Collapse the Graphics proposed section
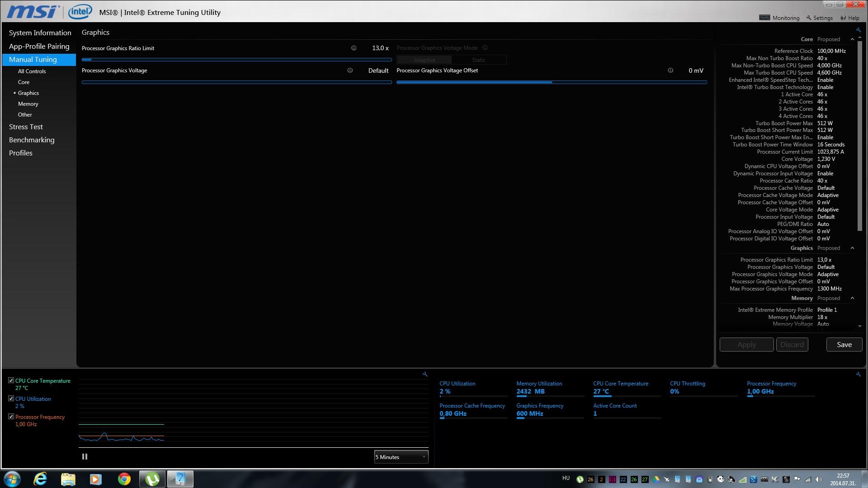Screen dimensions: 868x488 click(852, 248)
